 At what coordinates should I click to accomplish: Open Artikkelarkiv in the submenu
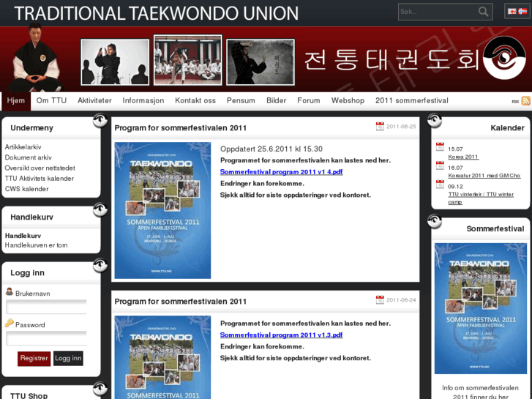pos(23,147)
